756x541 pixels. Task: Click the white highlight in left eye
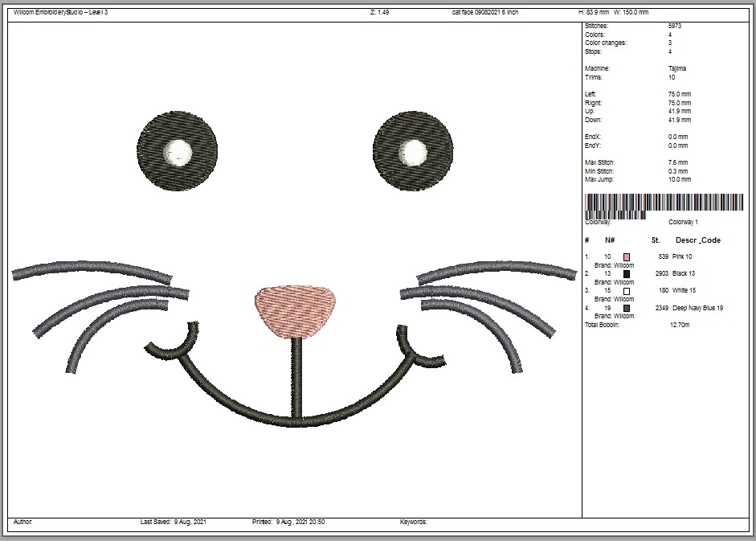point(179,153)
